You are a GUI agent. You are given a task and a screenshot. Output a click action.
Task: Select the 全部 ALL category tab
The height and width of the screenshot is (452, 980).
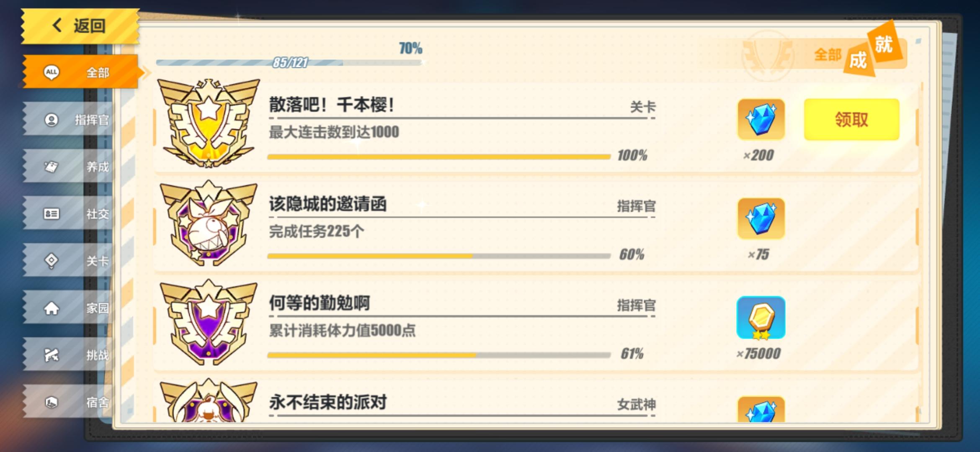click(x=80, y=72)
